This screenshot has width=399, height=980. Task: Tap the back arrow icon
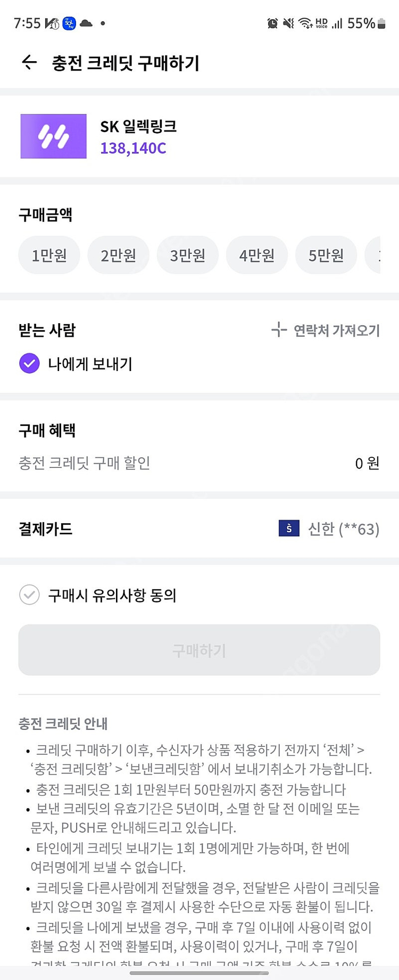click(29, 63)
